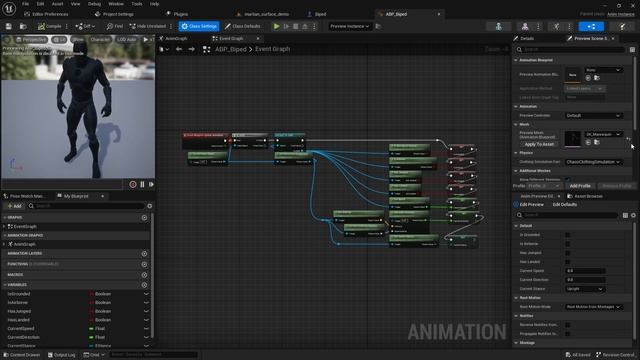This screenshot has width=640, height=360.
Task: Select the CurrentSpeed variable
Action: (x=21, y=329)
